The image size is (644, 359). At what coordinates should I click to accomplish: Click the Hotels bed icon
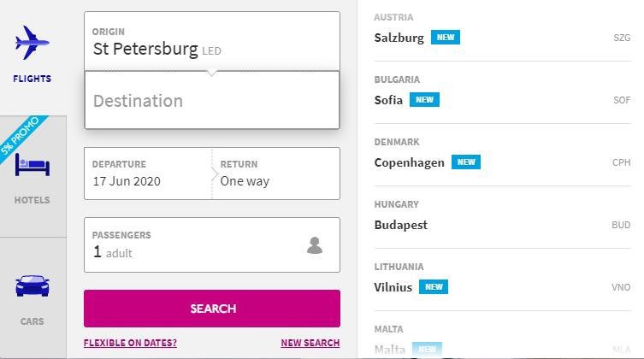pos(32,163)
